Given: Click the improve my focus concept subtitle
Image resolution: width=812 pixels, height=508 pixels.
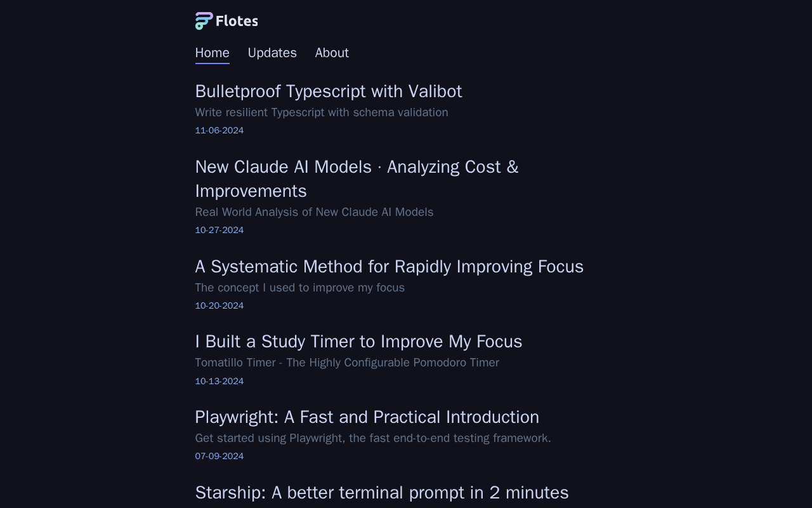Looking at the screenshot, I should (299, 288).
